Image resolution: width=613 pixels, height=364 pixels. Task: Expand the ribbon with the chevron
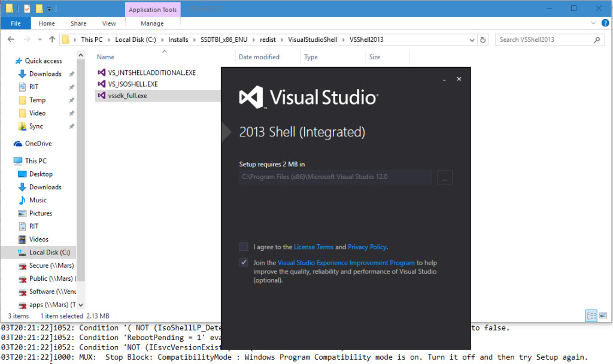click(x=593, y=23)
